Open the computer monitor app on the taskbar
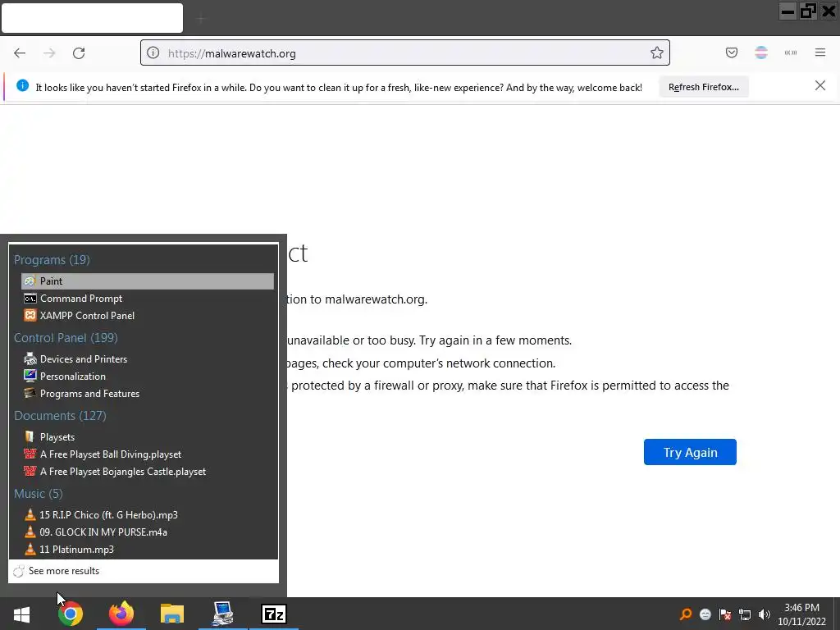 (223, 614)
